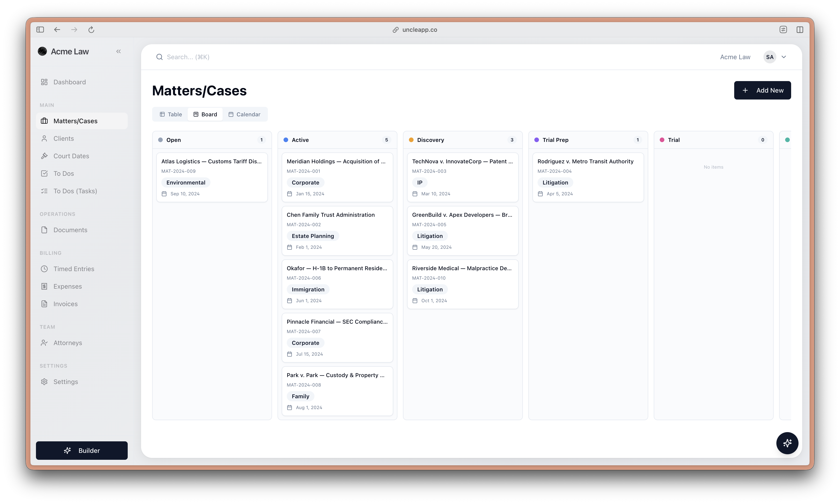The image size is (840, 504).
Task: Open the Builder button
Action: pos(82,451)
